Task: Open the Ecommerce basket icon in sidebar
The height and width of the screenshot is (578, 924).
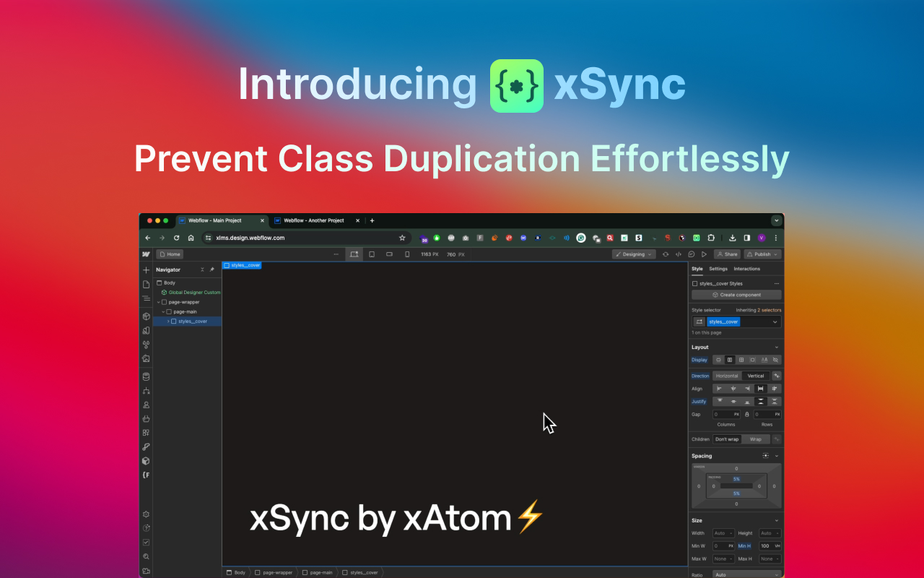Action: (x=146, y=418)
